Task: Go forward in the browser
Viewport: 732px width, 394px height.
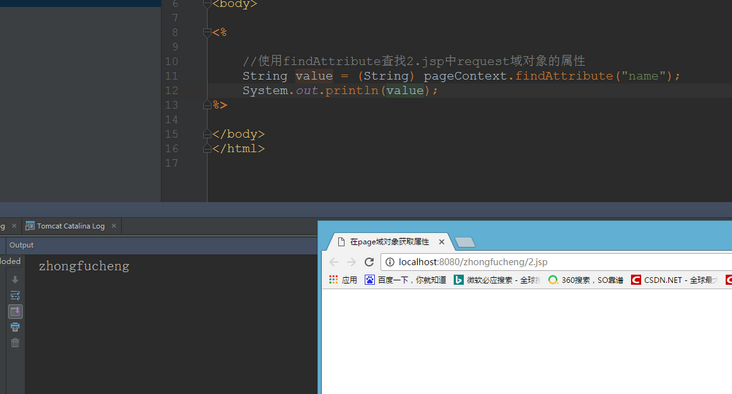Action: 351,262
